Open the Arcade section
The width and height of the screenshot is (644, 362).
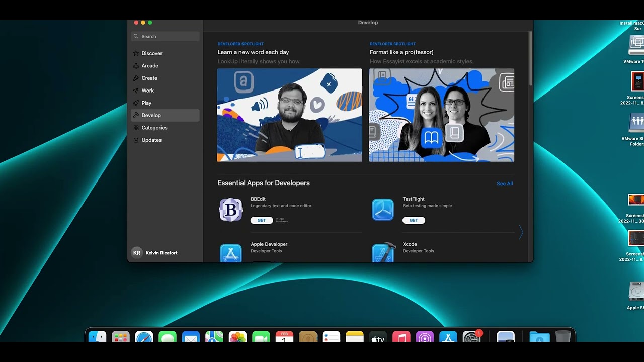[x=165, y=66]
